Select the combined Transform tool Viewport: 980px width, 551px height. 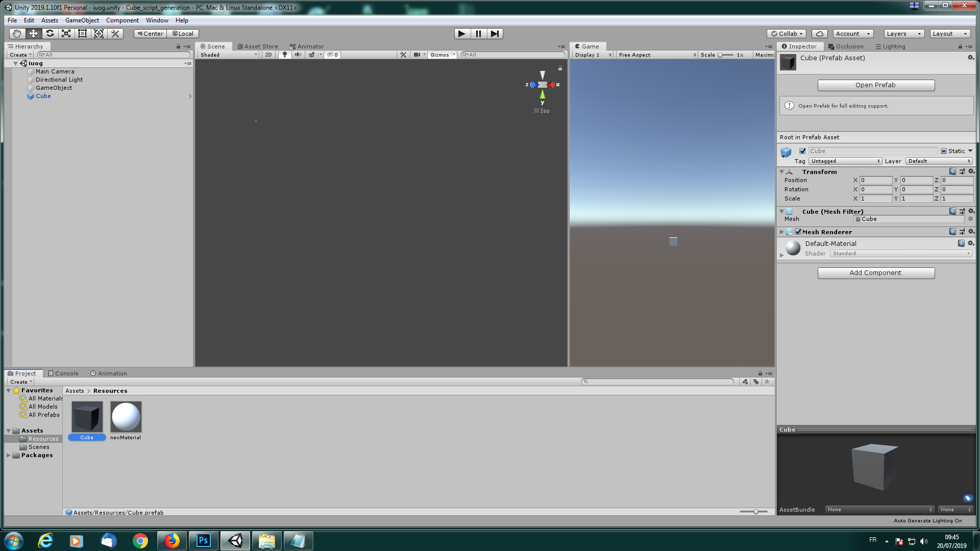[x=99, y=34]
